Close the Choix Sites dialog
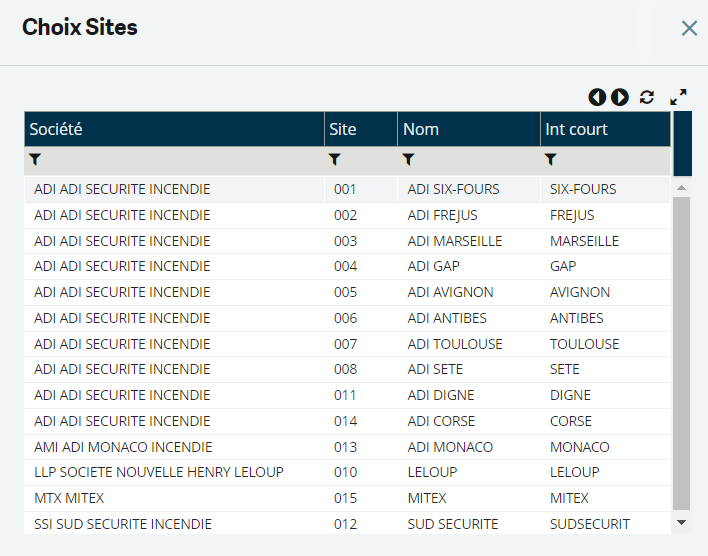The image size is (708, 556). (689, 28)
